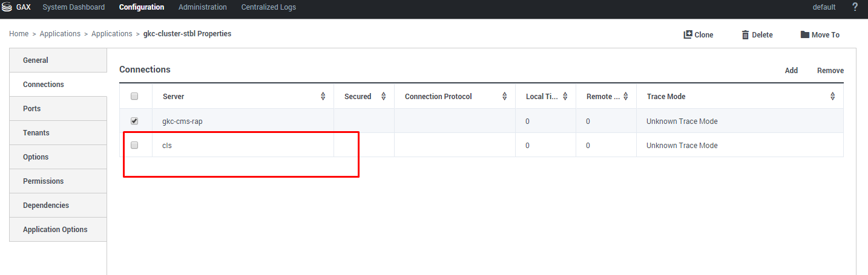Click the Add connection button
The width and height of the screenshot is (868, 275).
[791, 71]
